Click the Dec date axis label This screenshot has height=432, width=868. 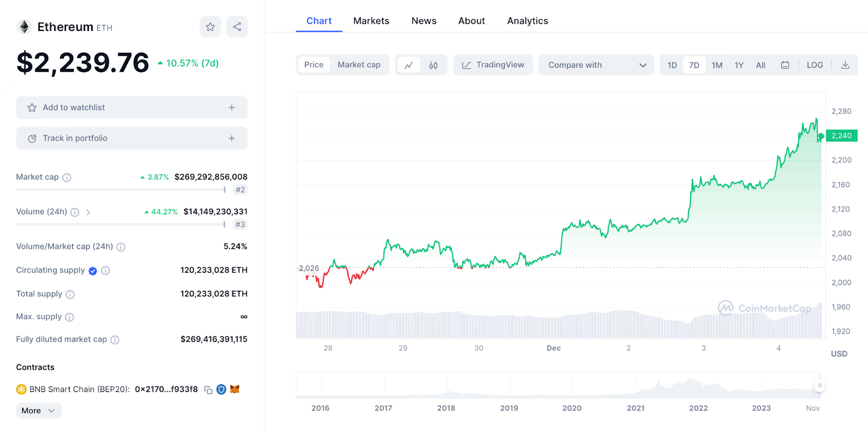[553, 348]
